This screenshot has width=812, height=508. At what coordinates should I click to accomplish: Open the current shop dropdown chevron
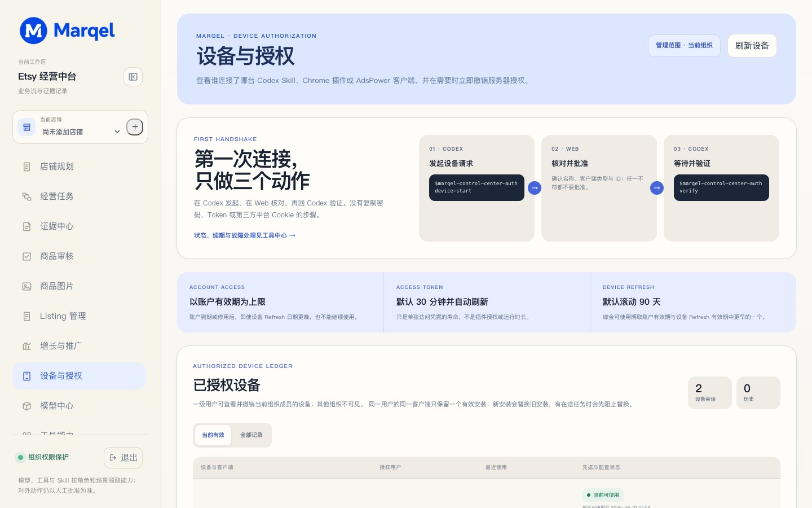point(117,132)
